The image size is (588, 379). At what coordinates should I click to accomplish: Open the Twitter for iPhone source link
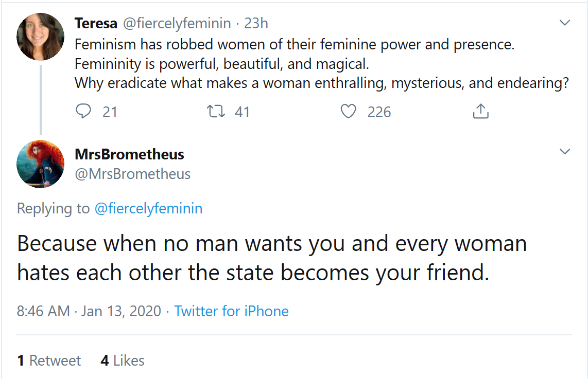pos(231,311)
